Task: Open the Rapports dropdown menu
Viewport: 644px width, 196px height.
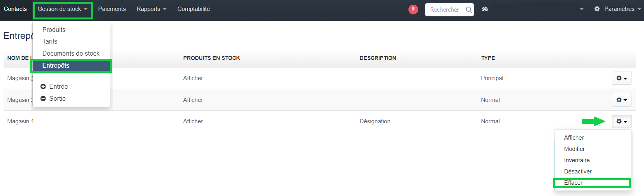Action: (151, 9)
